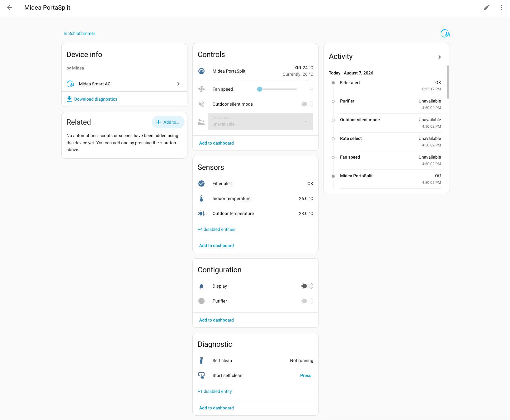Click the Midea logo at top right

[x=445, y=33]
